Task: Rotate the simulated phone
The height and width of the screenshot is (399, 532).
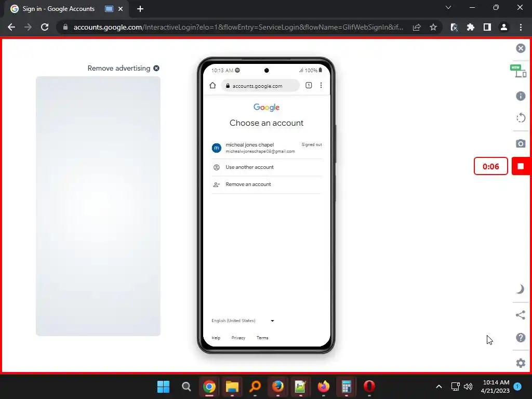Action: 521,118
